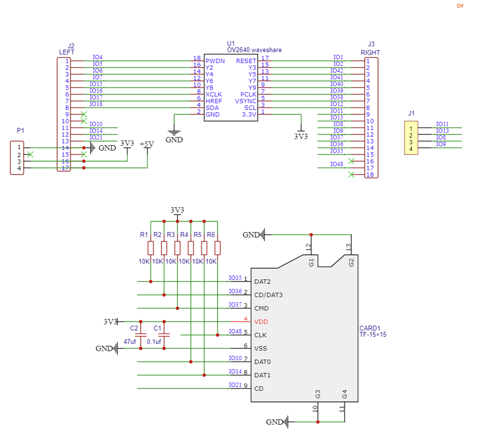Select no-connect X on J2 pin 9
Image resolution: width=490 pixels, height=448 pixels.
(x=84, y=114)
